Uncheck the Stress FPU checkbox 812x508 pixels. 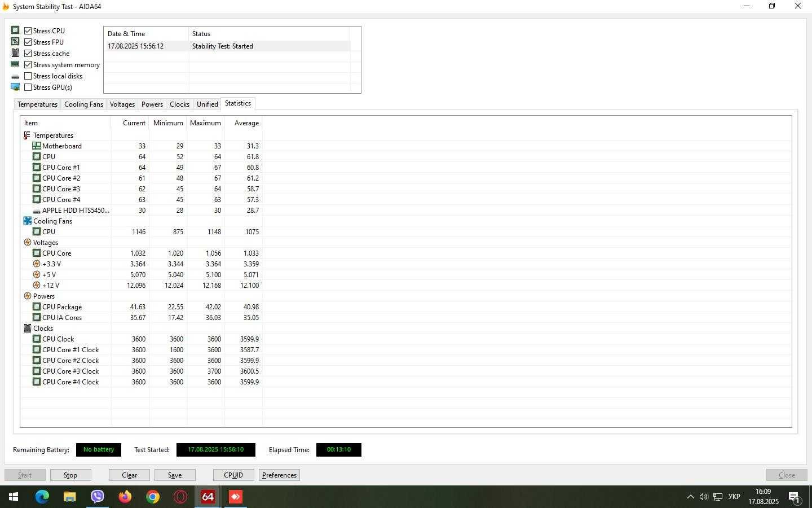point(28,42)
